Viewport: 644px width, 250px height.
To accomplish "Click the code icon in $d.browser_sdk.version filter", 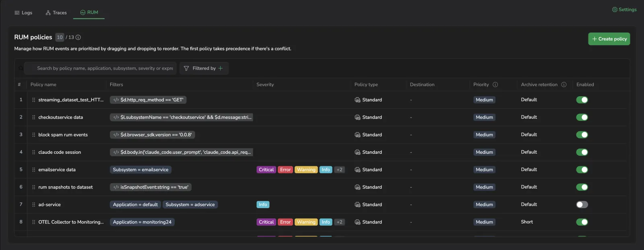I will click(x=116, y=135).
